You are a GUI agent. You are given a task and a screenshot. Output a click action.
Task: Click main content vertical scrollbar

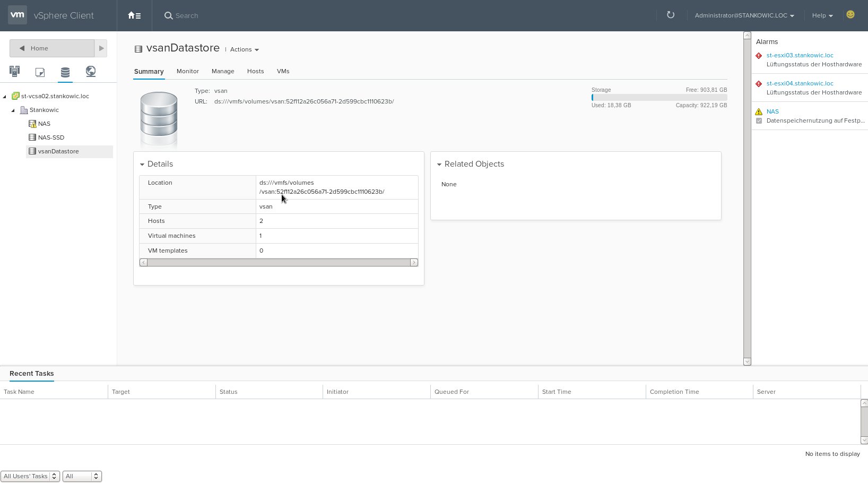pos(747,199)
